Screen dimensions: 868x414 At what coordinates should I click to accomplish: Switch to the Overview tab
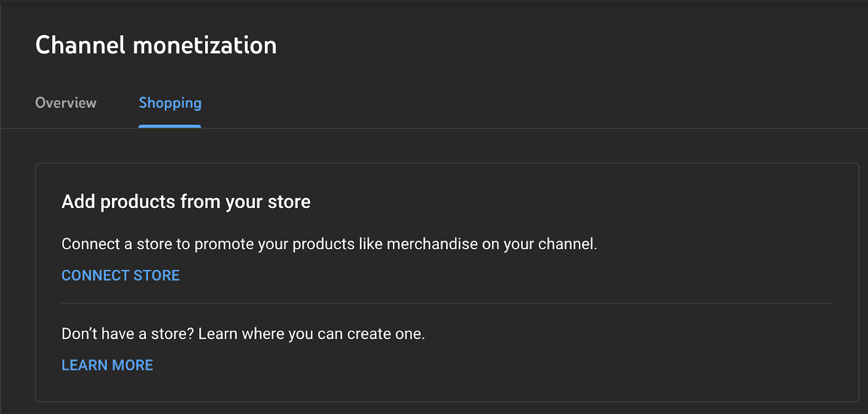(x=66, y=103)
